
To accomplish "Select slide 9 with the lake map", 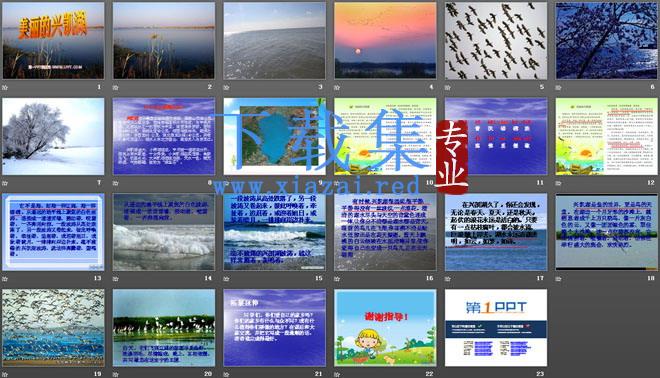I will (274, 136).
